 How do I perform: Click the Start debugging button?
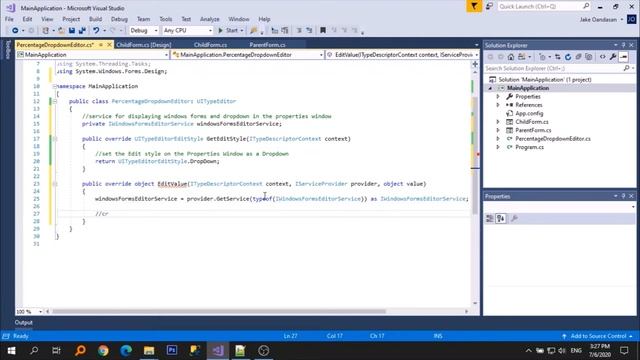[x=228, y=31]
